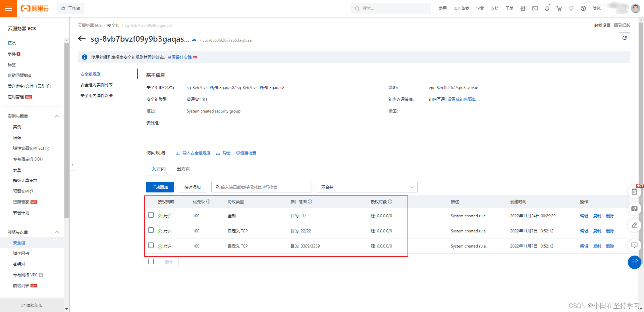Viewport: 644px width, 312px height.
Task: Click the top search box
Action: [391, 8]
